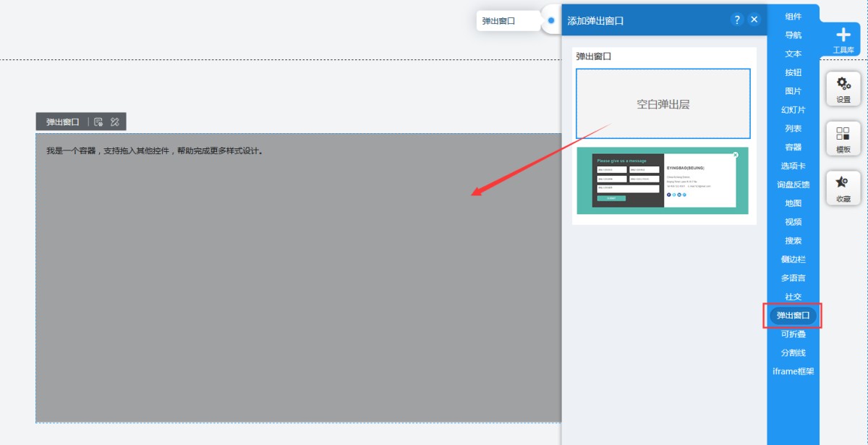Open the 幻灯片 slideshow category
The image size is (868, 445).
[x=793, y=110]
